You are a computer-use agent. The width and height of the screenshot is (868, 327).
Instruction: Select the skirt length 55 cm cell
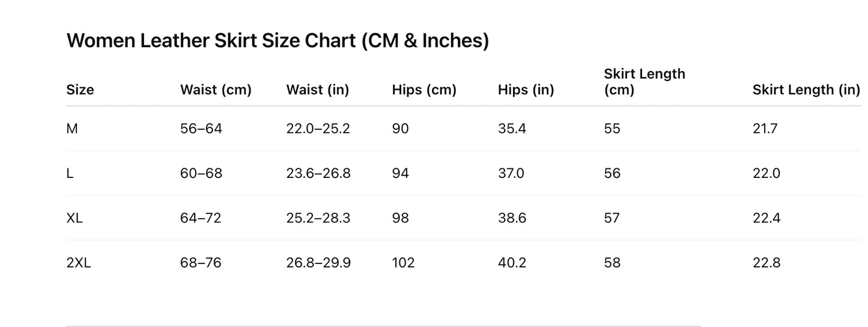(x=612, y=129)
